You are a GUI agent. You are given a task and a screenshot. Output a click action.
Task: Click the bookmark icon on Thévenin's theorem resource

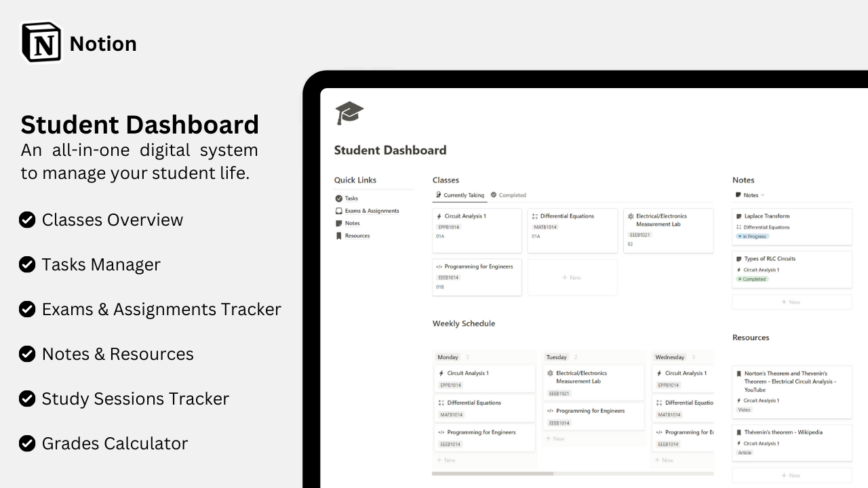tap(741, 432)
